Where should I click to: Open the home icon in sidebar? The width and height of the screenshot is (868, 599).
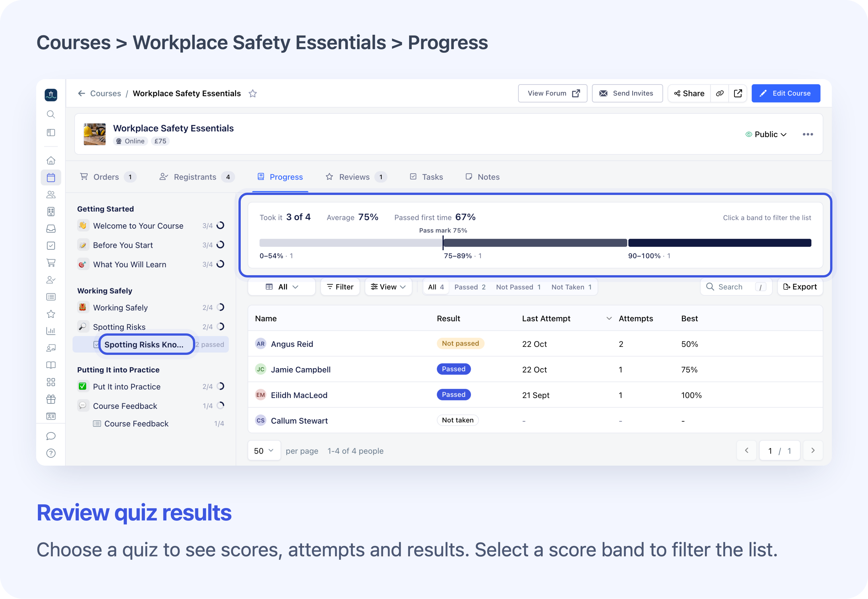tap(51, 160)
